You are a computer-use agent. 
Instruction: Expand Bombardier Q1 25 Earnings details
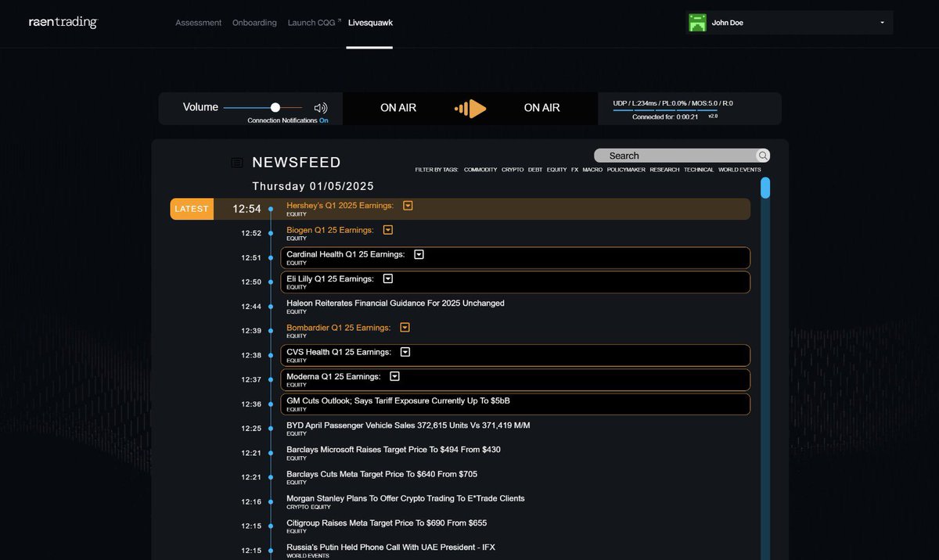pos(405,328)
